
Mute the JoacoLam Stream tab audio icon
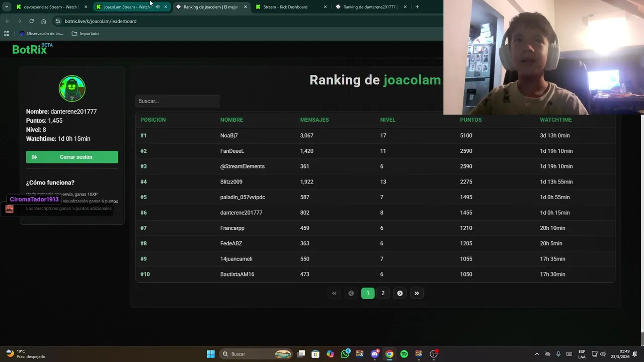[x=157, y=7]
